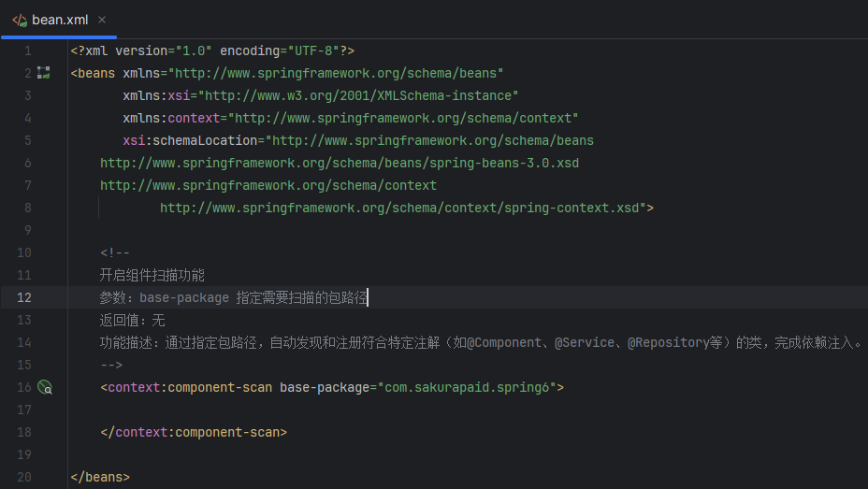Click the xmlns:context attribute name

pyautogui.click(x=171, y=119)
